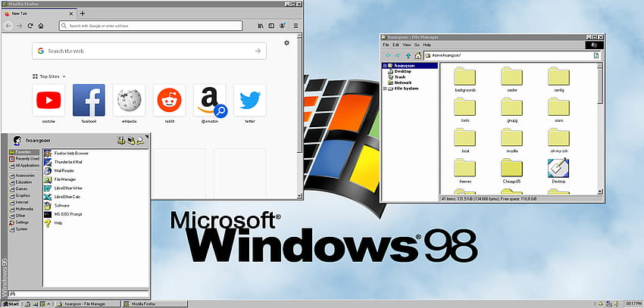Open Firefox account icon
The width and height of the screenshot is (644, 308).
[282, 26]
